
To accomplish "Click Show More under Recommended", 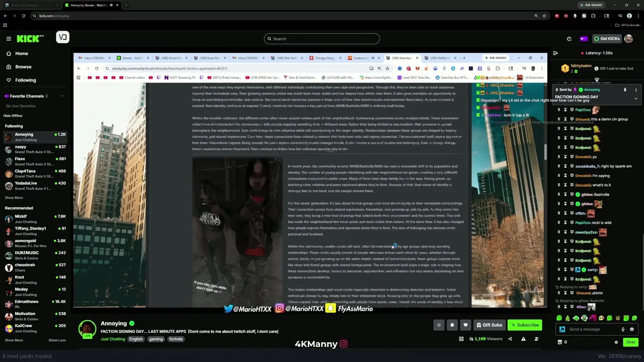I will point(14,340).
